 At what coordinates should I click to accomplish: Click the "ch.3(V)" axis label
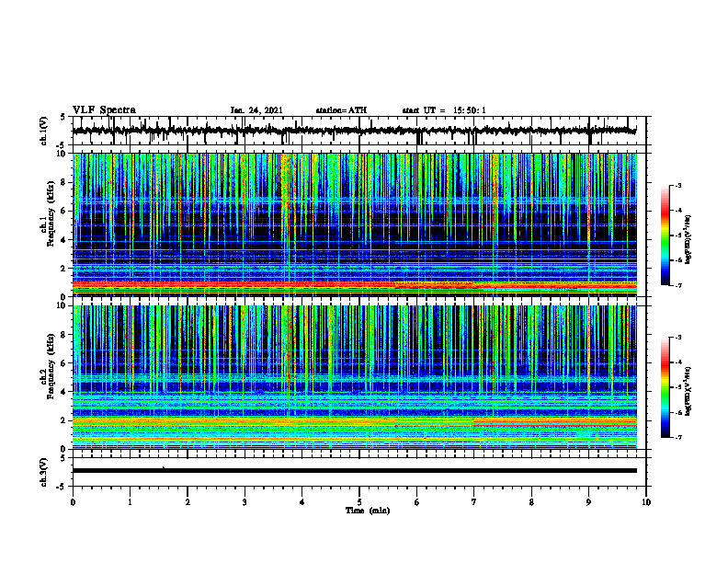[43, 472]
